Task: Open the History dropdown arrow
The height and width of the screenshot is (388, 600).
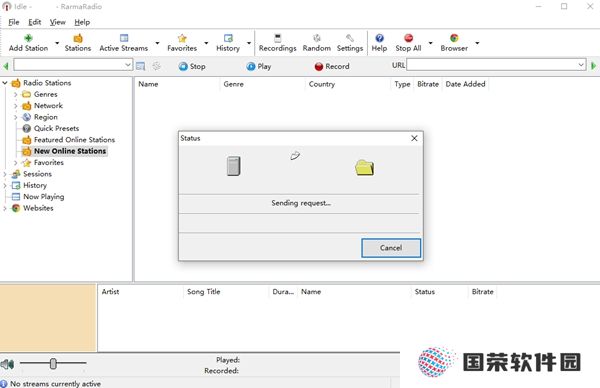Action: (x=249, y=42)
